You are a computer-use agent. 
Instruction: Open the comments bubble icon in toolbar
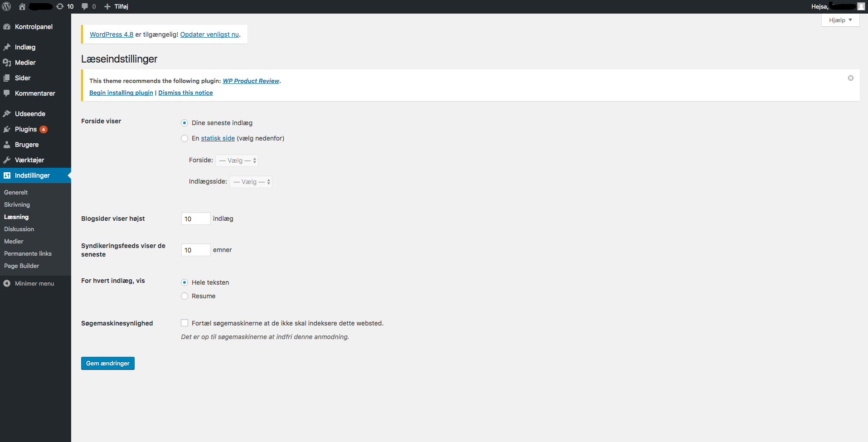click(85, 6)
